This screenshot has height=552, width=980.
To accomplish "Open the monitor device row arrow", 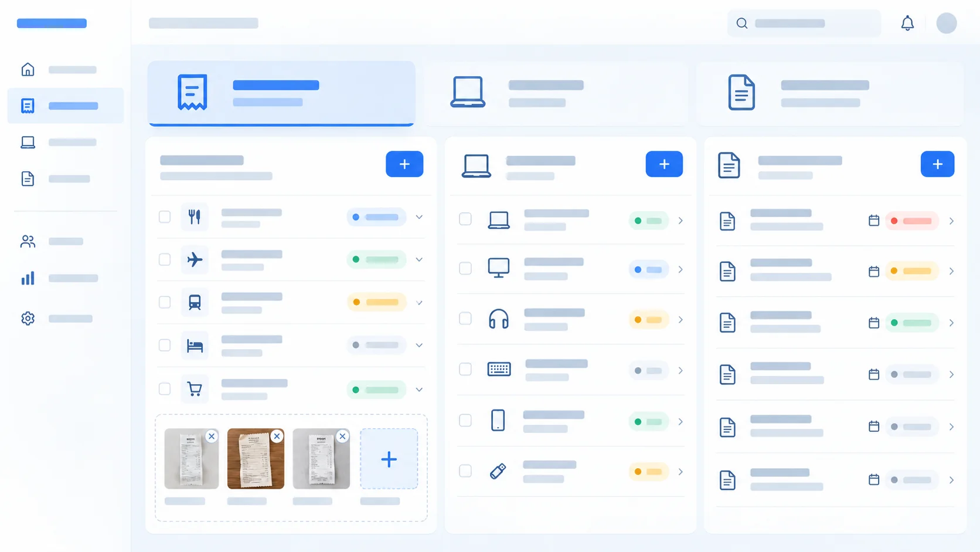I will click(680, 269).
